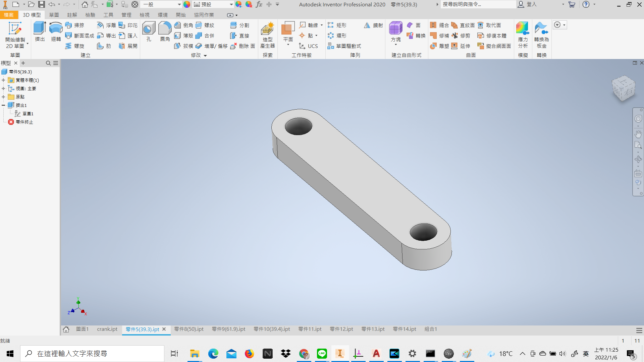Select the Hole (孔) tool

coord(149,32)
